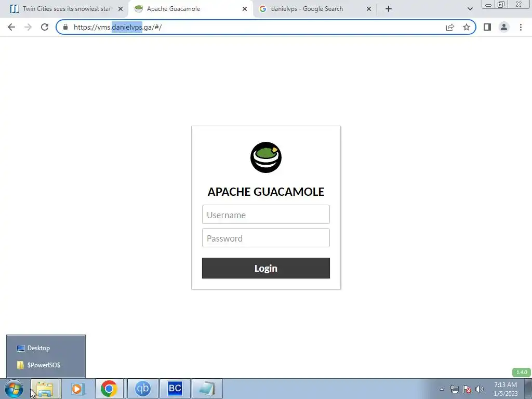
Task: Open qBittorrent from the taskbar
Action: click(143, 389)
